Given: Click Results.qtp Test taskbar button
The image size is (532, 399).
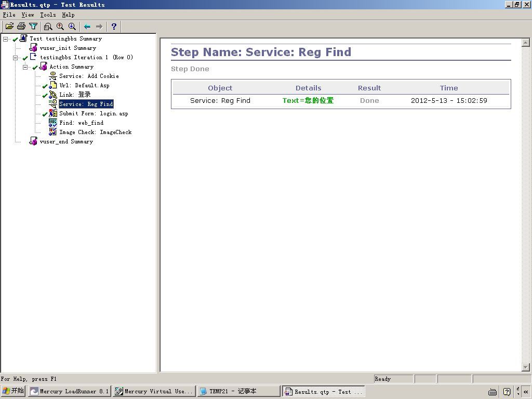Looking at the screenshot, I should (324, 391).
